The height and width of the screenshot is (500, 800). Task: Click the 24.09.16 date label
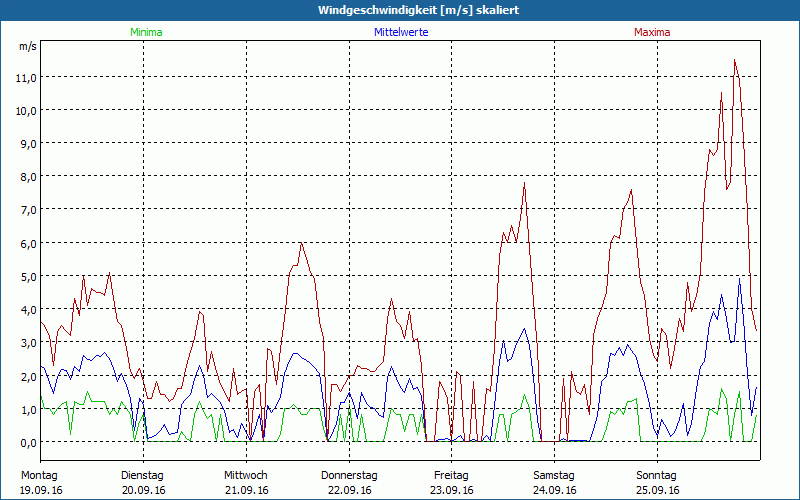pos(555,490)
